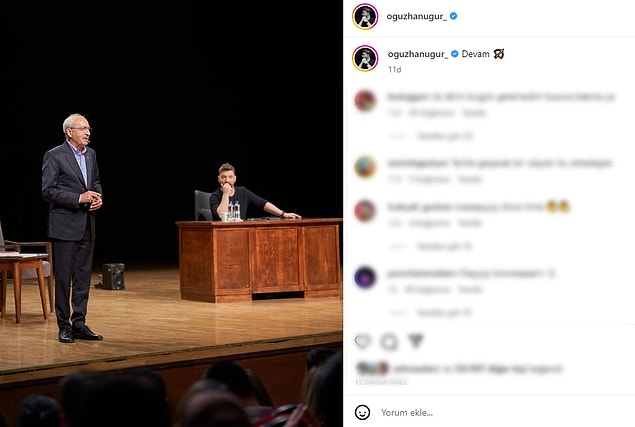Click Reply under the second comment
This screenshot has height=427, width=635.
coord(470,179)
